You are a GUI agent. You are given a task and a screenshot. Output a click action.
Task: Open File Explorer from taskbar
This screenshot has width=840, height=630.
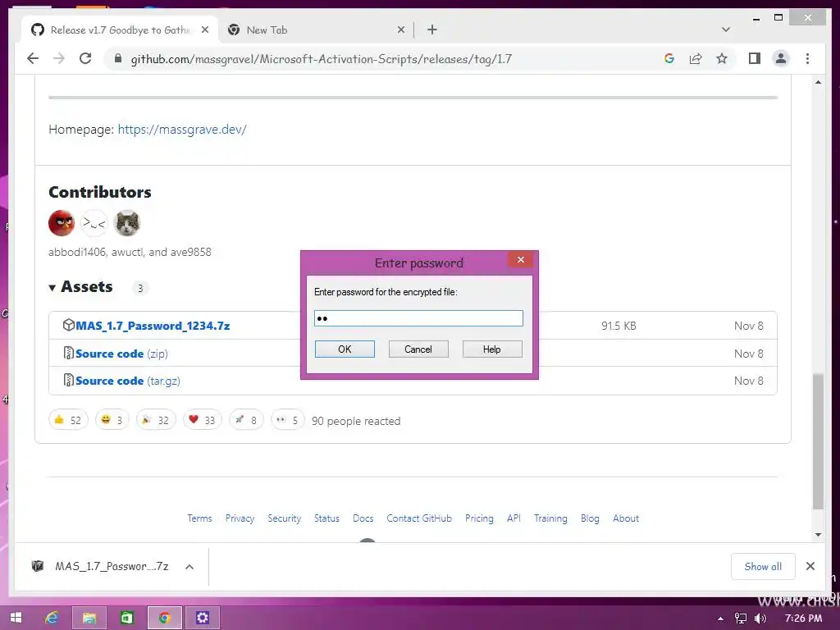89,618
